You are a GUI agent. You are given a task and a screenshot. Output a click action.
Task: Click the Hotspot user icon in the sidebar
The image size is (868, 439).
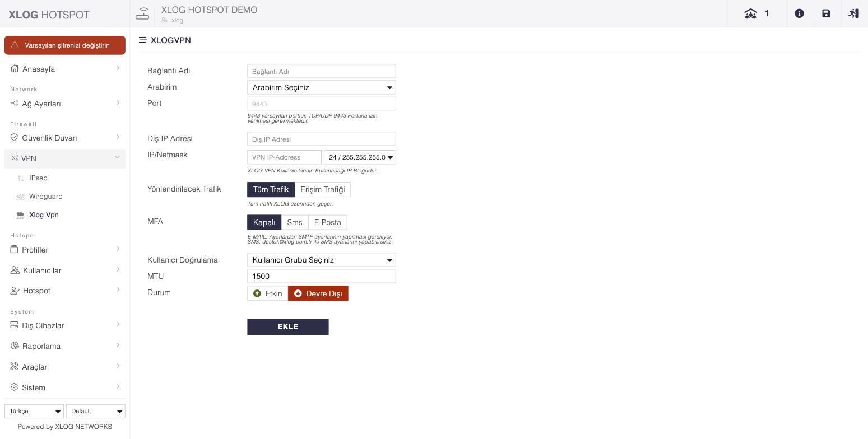click(15, 291)
